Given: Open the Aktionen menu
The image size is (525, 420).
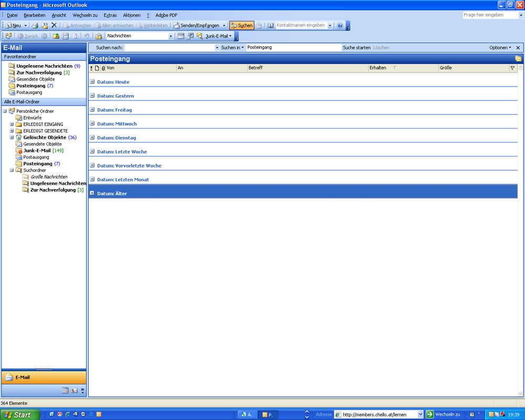Looking at the screenshot, I should [x=132, y=15].
